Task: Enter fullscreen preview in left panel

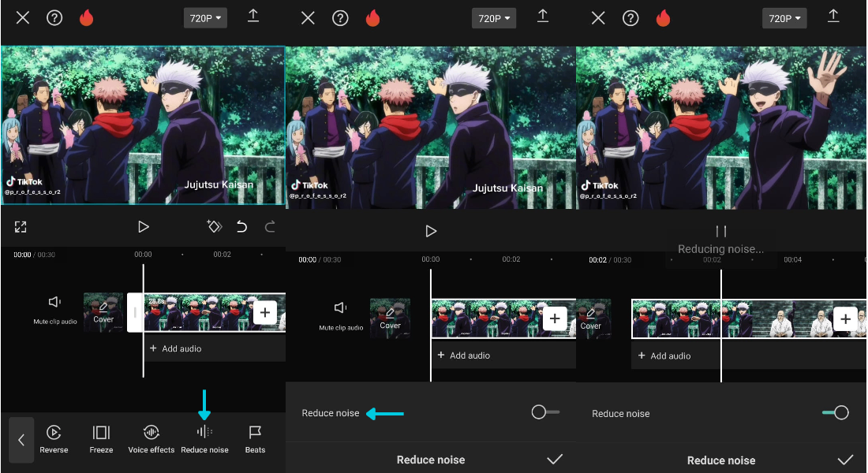Action: 21,227
